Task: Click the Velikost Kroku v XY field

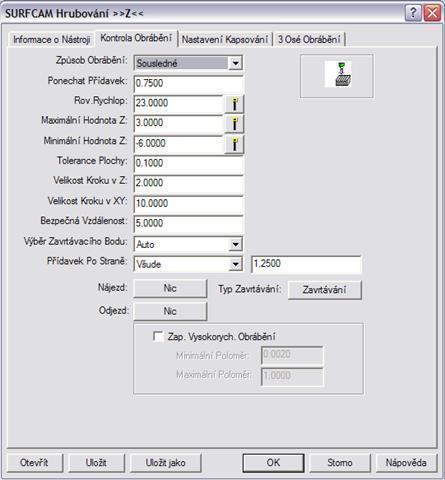Action: pos(189,204)
